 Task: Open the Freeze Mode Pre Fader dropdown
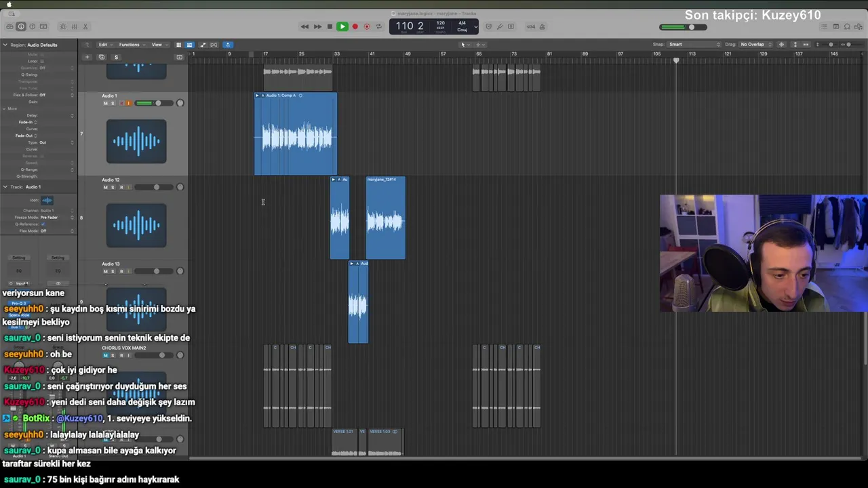coord(57,217)
